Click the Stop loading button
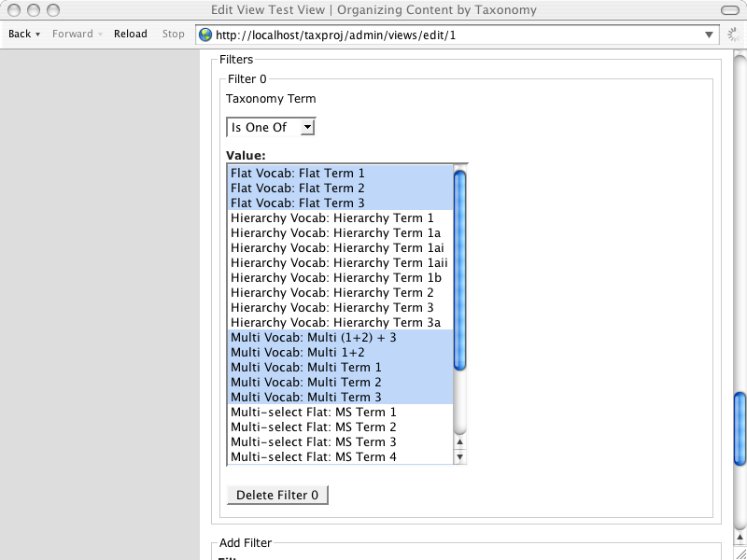Viewport: 747px width, 560px height. click(x=173, y=34)
